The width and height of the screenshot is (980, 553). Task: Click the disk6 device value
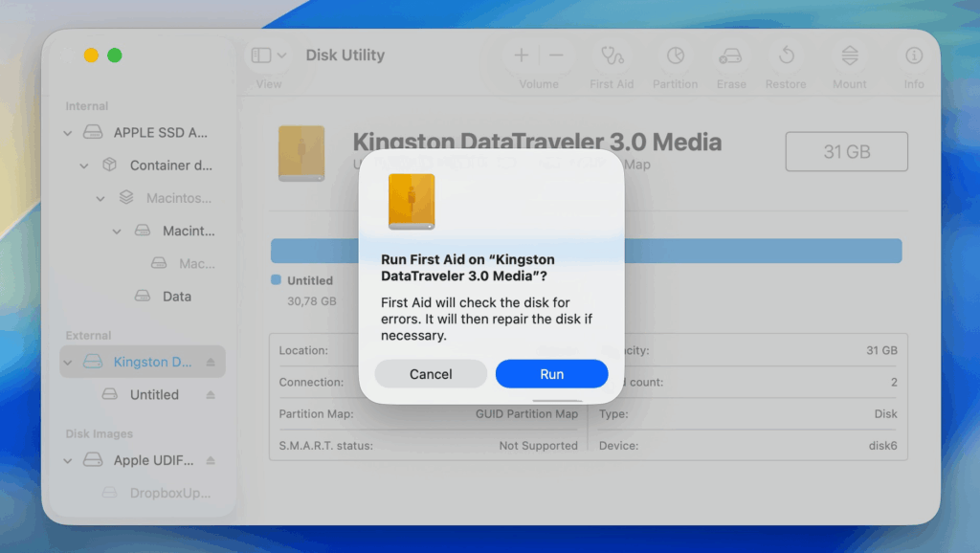(x=882, y=446)
